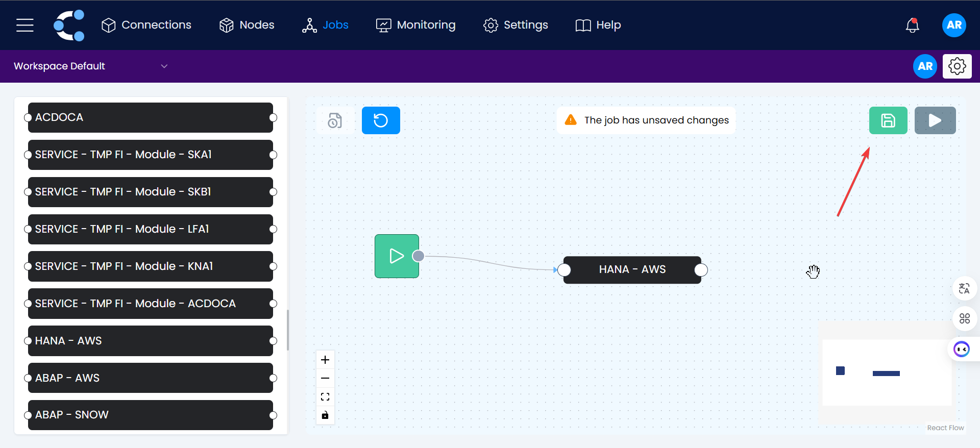Open the job schedule history icon
980x448 pixels.
point(335,120)
